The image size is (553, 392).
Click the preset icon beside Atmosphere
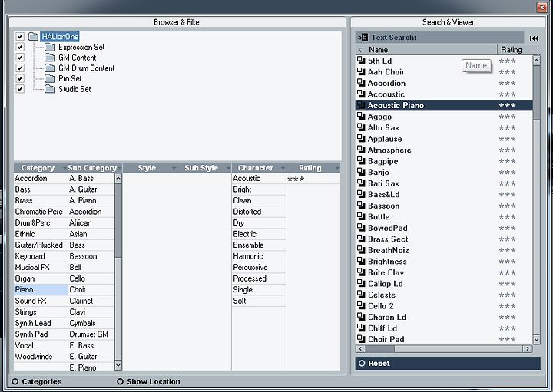361,150
